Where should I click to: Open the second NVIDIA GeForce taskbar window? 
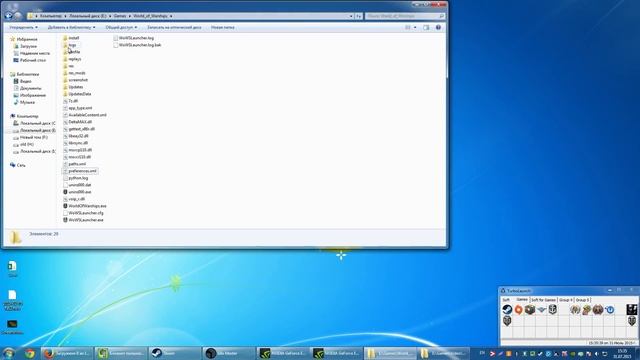(336, 353)
